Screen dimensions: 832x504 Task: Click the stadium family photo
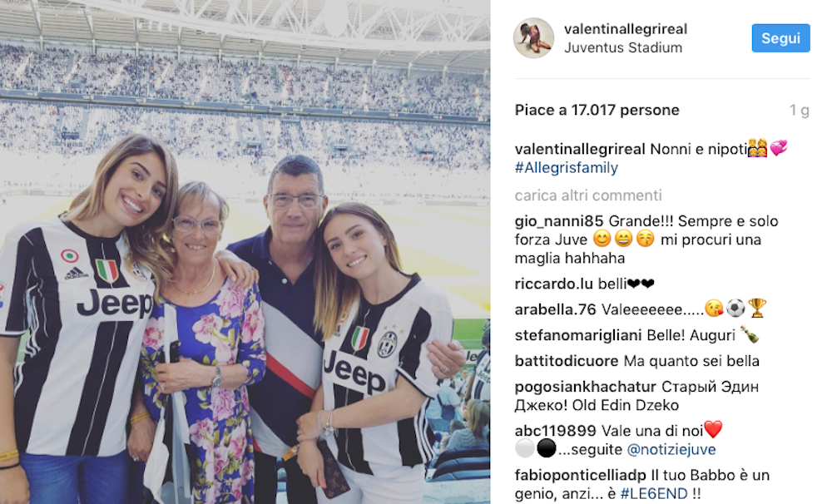tap(245, 252)
